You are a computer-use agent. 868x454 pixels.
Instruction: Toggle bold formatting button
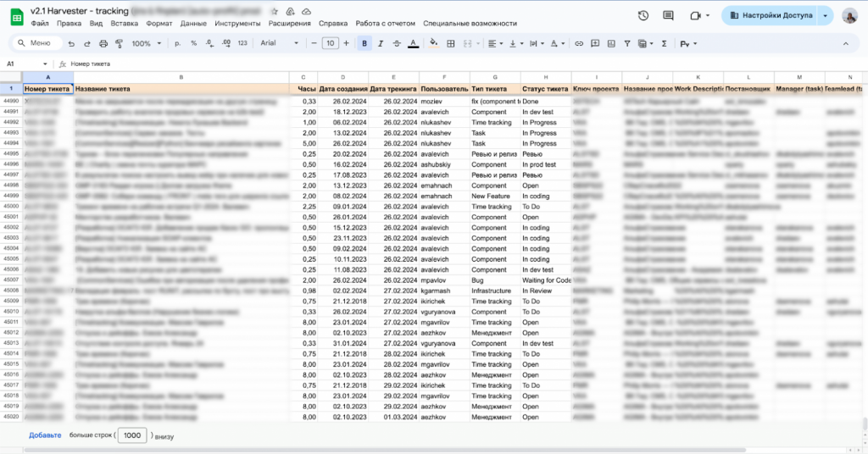(x=364, y=43)
